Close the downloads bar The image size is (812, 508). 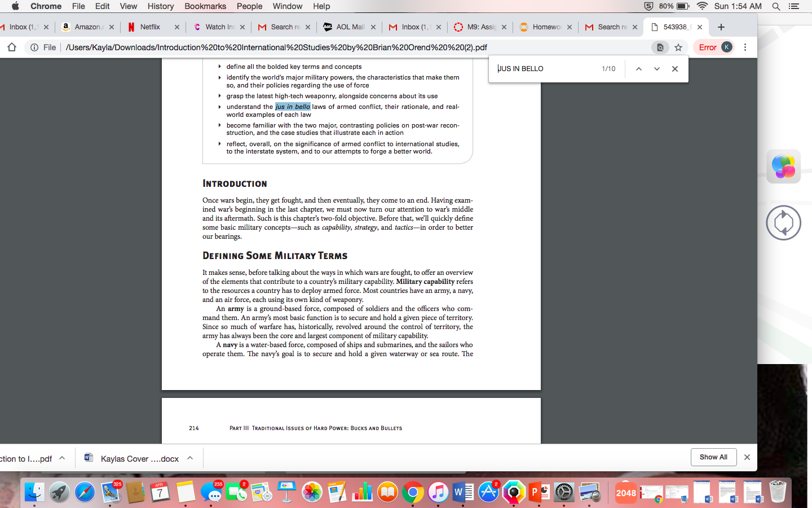(747, 457)
